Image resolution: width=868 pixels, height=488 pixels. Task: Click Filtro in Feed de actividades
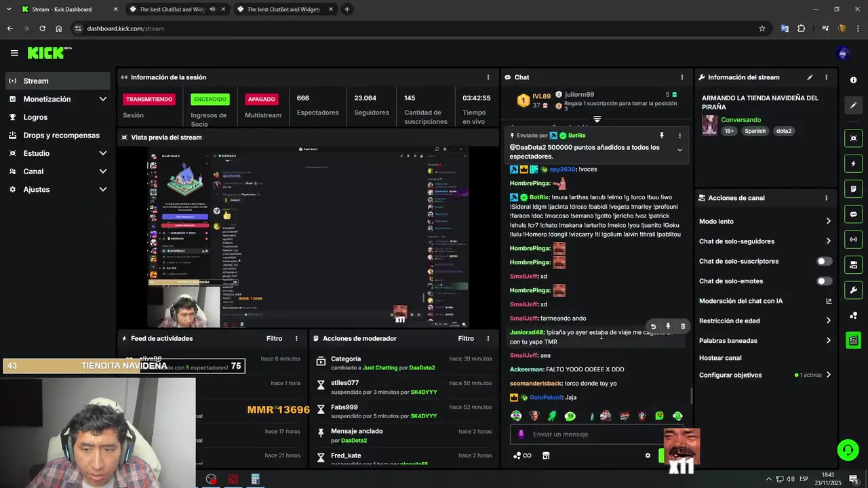274,338
